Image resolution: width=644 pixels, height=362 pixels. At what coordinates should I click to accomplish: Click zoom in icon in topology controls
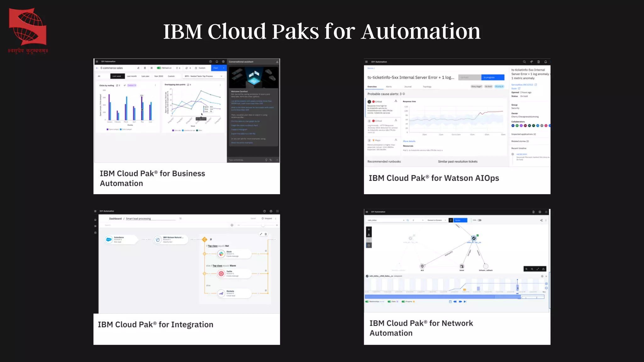[526, 269]
